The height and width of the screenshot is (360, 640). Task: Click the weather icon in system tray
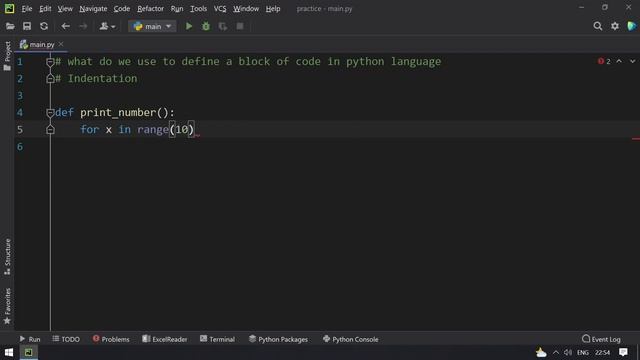[541, 352]
